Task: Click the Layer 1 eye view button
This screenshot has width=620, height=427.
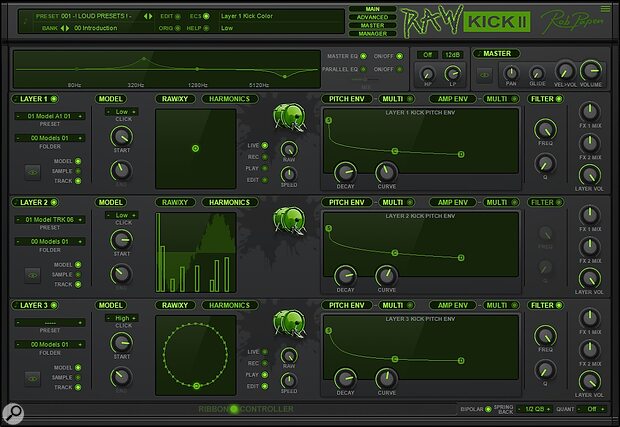Action: (33, 172)
